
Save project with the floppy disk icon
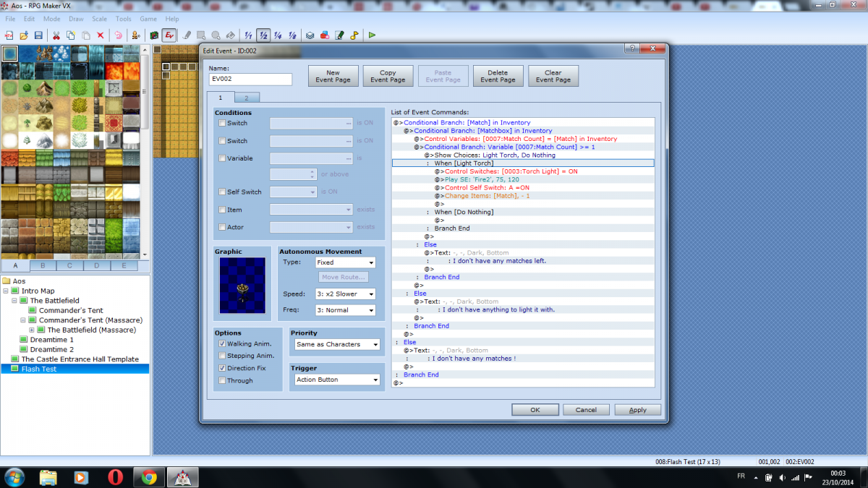pos(38,35)
